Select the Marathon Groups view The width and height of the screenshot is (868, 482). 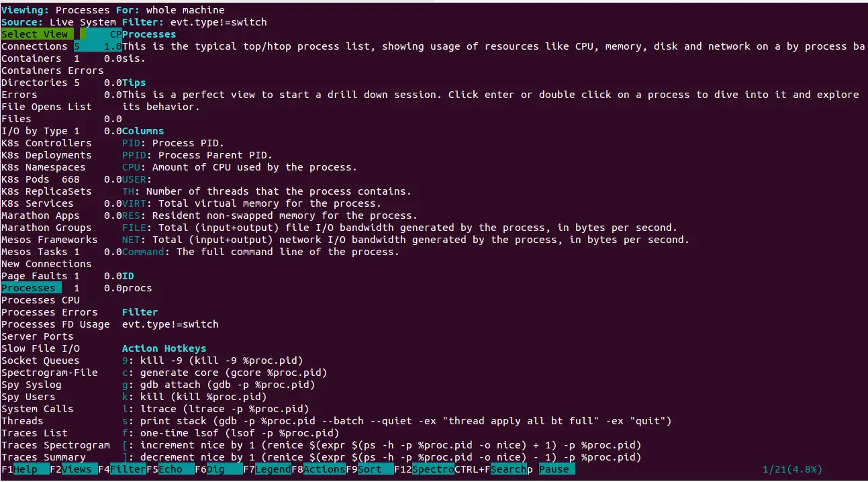[46, 228]
